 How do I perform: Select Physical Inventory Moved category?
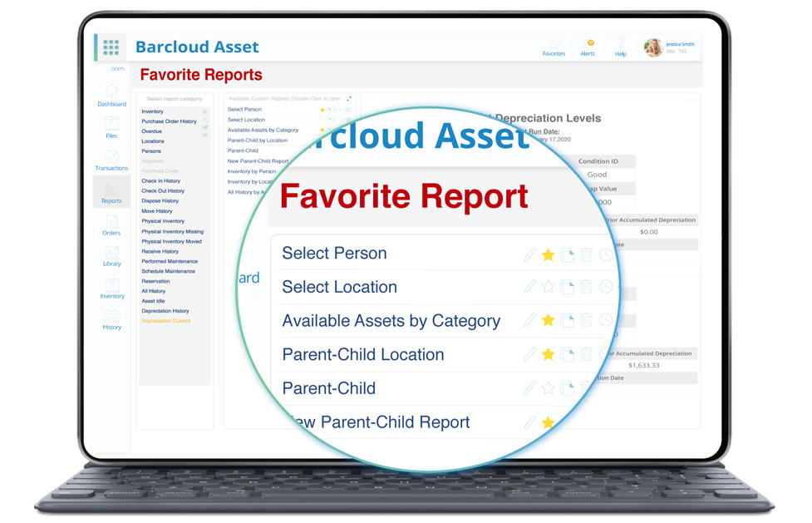(x=171, y=241)
